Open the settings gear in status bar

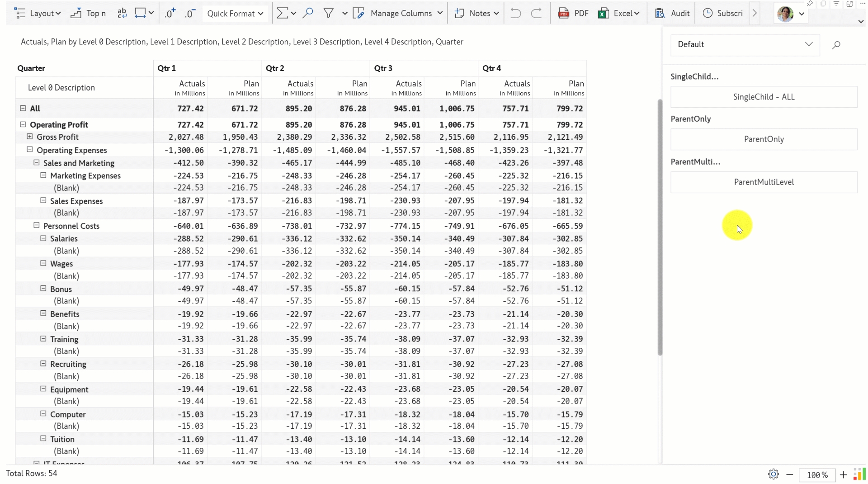tap(773, 474)
